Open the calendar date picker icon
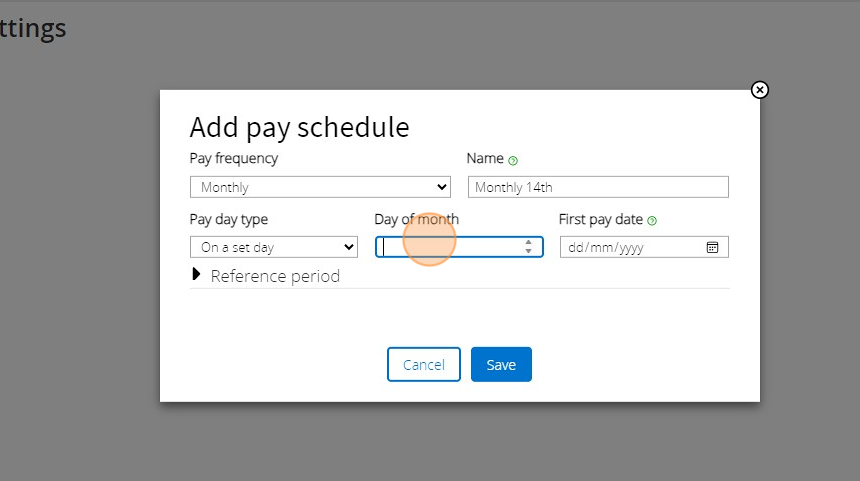The image size is (860, 481). (713, 247)
